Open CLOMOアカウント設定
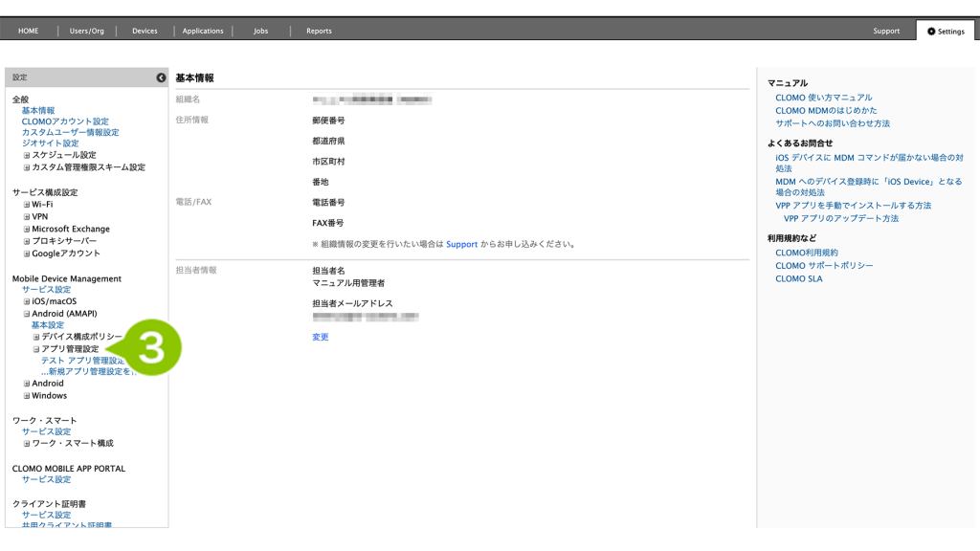 click(x=65, y=121)
